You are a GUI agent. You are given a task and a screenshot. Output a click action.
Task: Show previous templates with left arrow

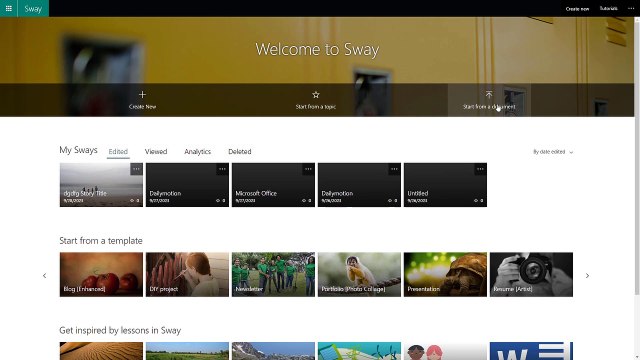coord(44,276)
